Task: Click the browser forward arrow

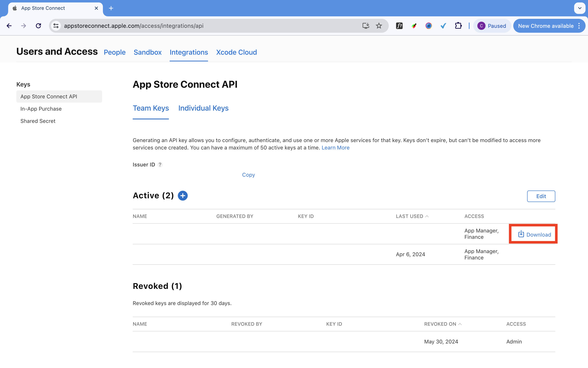Action: tap(23, 26)
